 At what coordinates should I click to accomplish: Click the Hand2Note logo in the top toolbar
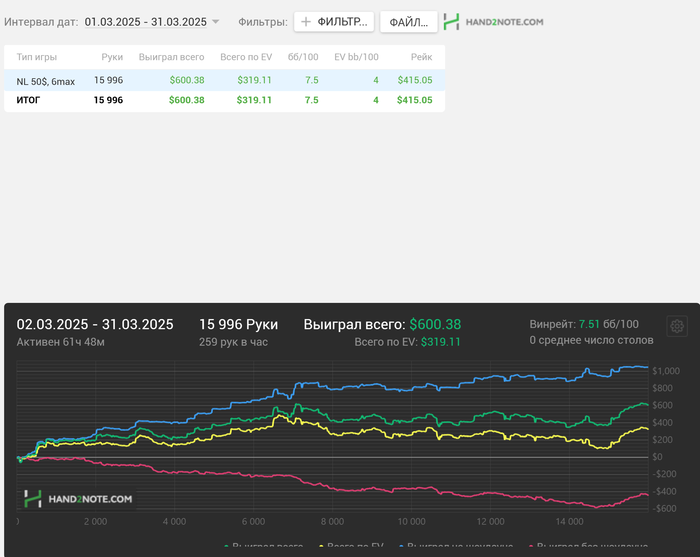(494, 21)
